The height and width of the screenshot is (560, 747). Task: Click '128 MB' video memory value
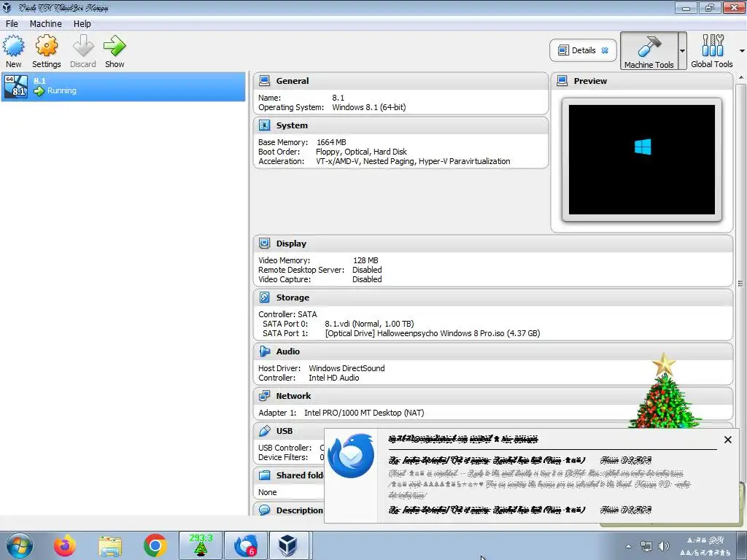click(365, 260)
